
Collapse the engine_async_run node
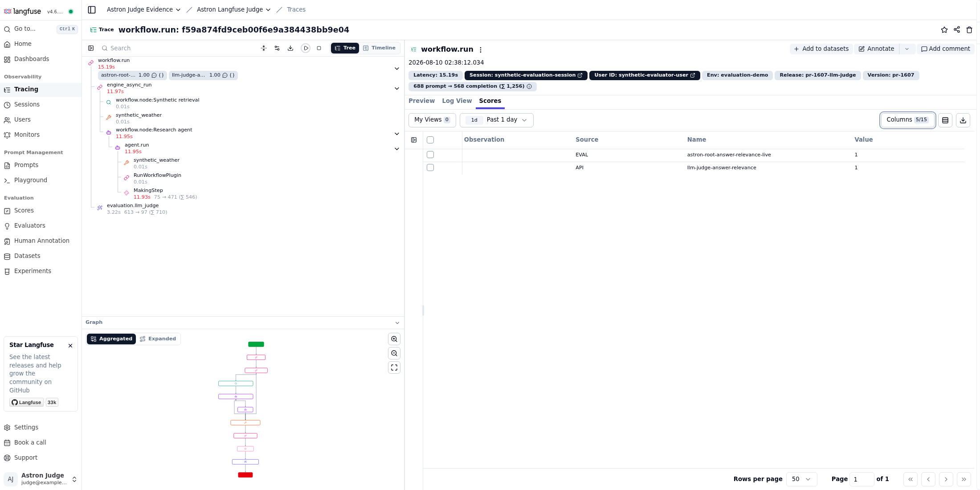click(x=396, y=88)
